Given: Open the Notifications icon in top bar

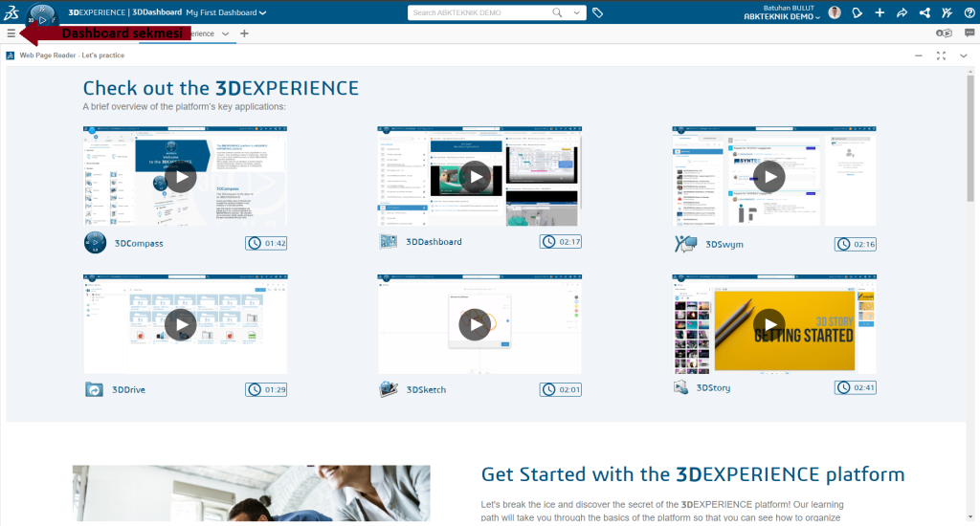Looking at the screenshot, I should pos(857,12).
